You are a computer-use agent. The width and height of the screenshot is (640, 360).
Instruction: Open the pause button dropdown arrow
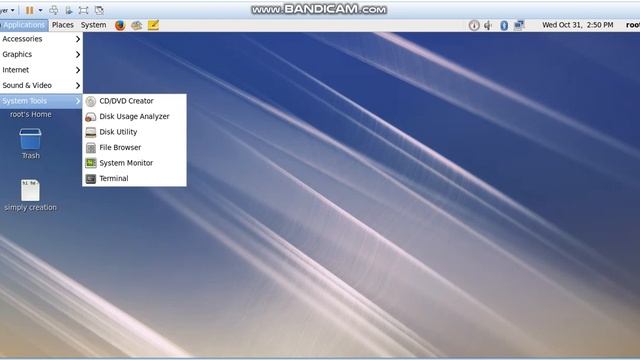tap(40, 10)
